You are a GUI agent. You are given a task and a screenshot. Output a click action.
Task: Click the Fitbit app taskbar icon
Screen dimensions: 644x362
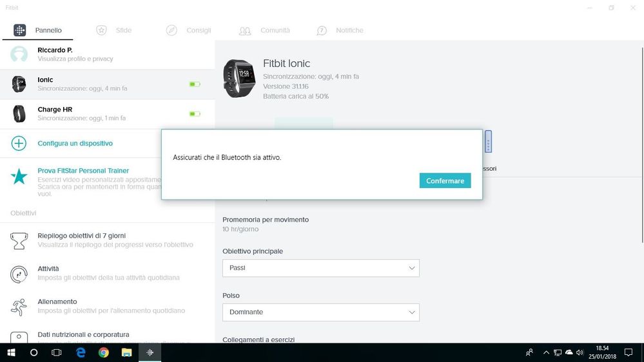pos(150,352)
